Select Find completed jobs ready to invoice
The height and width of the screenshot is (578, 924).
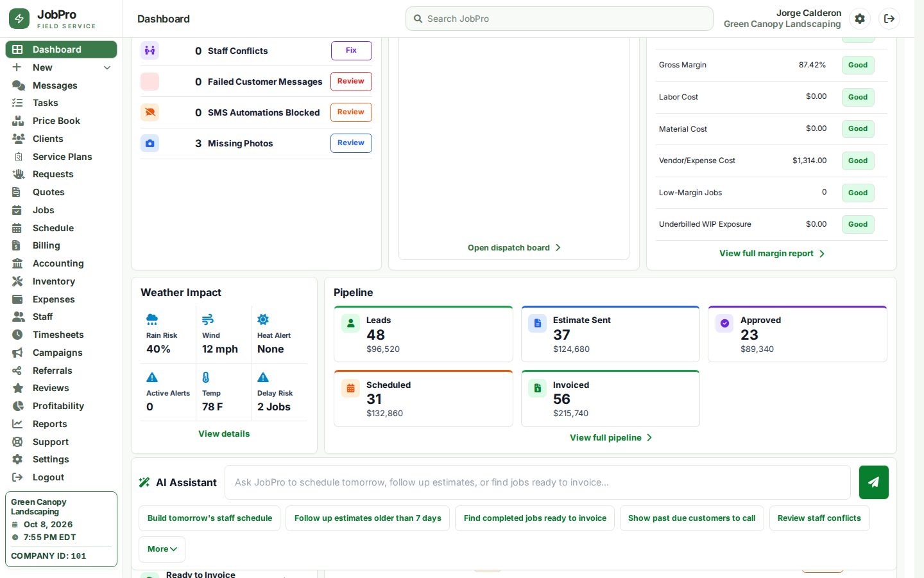pyautogui.click(x=535, y=518)
